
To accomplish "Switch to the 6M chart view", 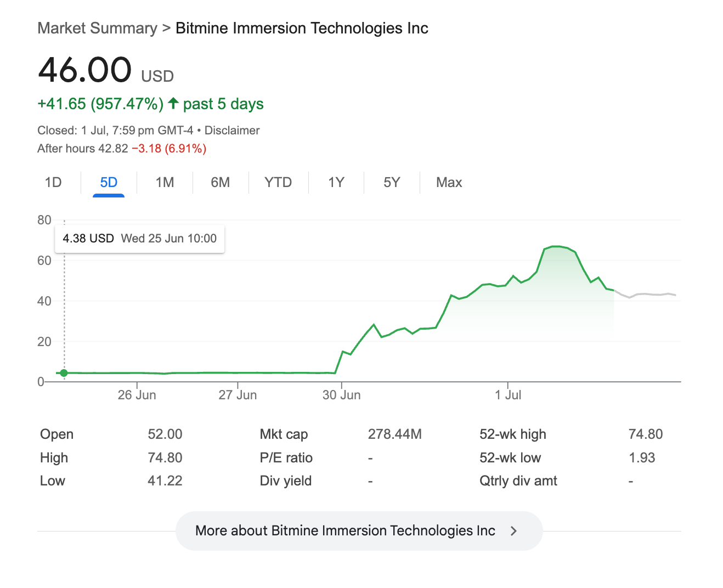I will (220, 182).
